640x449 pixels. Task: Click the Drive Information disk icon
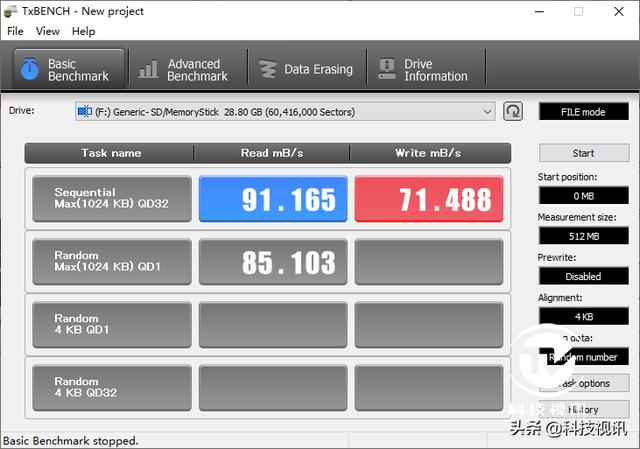pyautogui.click(x=387, y=69)
